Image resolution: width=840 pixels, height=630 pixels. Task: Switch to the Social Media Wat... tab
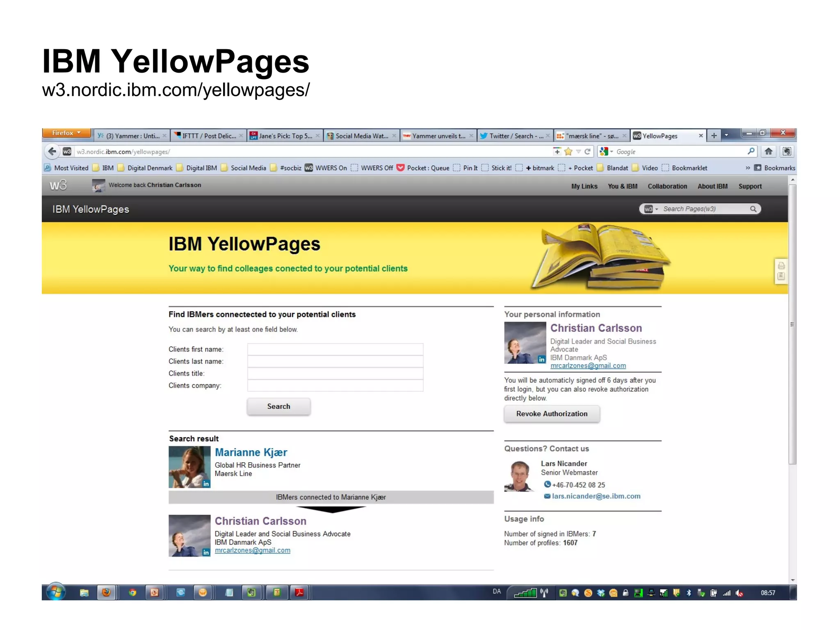point(361,136)
